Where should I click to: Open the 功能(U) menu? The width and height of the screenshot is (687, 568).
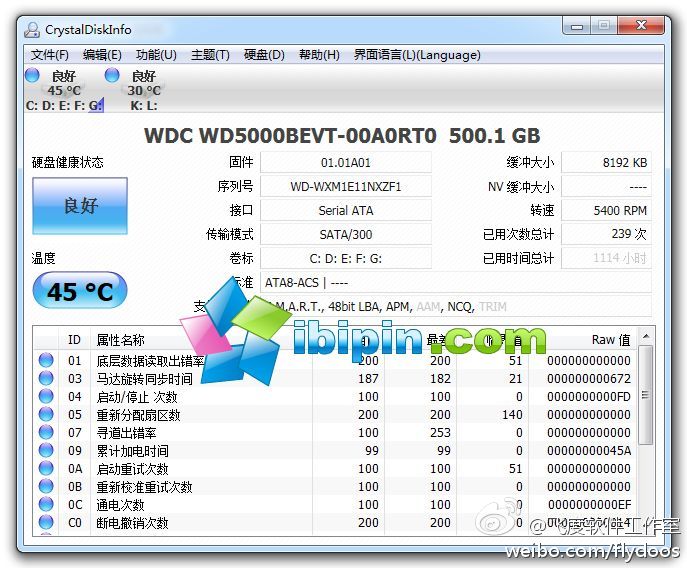tap(156, 55)
